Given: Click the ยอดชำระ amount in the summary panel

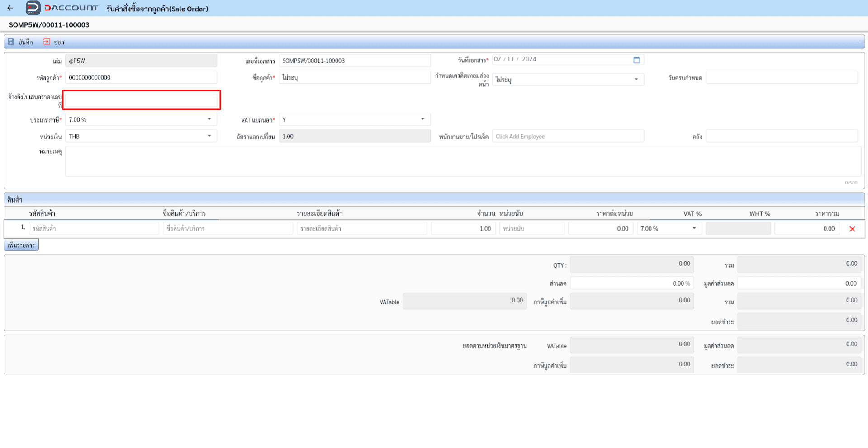Looking at the screenshot, I should tap(799, 321).
